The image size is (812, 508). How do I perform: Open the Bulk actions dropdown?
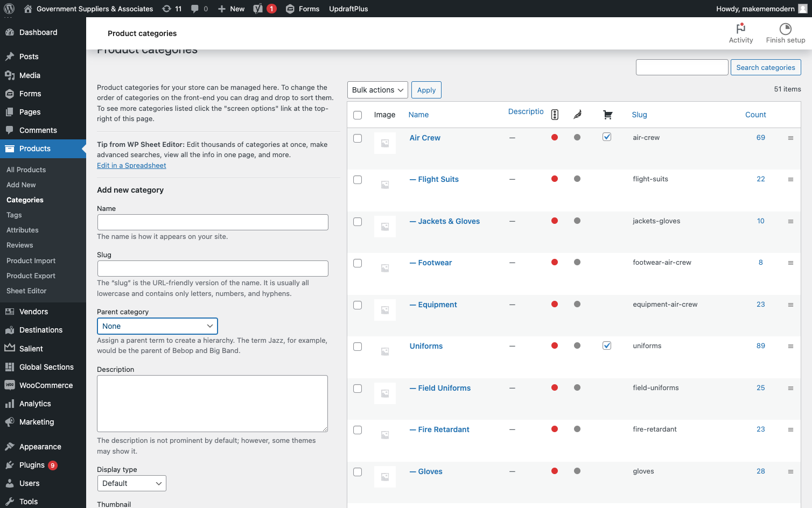[377, 90]
